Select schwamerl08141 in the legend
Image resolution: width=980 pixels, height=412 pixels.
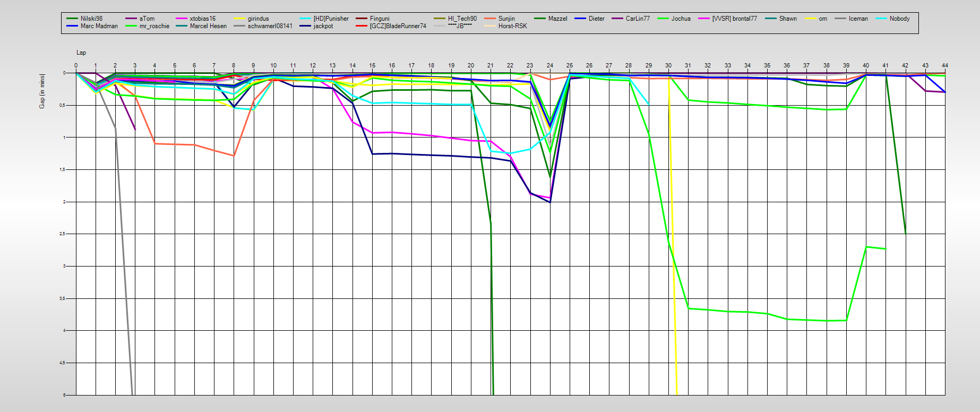[270, 26]
